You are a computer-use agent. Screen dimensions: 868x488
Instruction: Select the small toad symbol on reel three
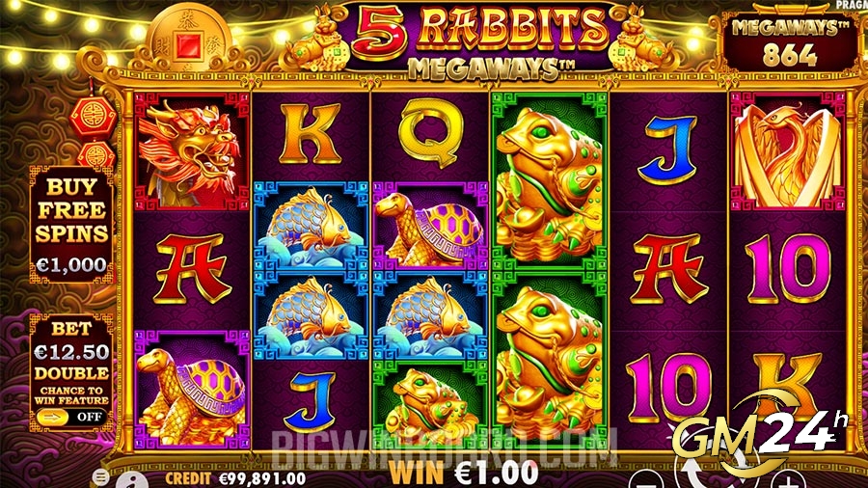pos(429,406)
